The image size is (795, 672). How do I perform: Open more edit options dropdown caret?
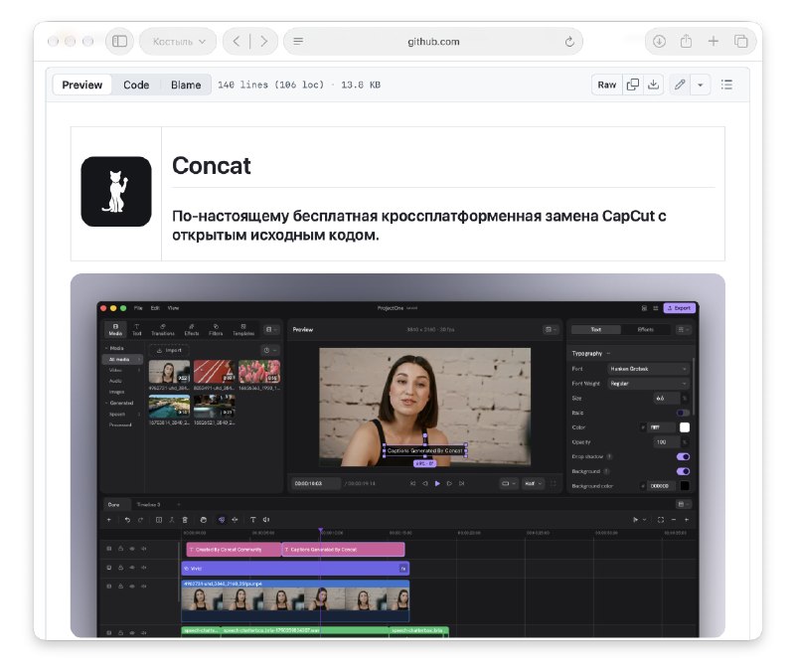(x=701, y=84)
